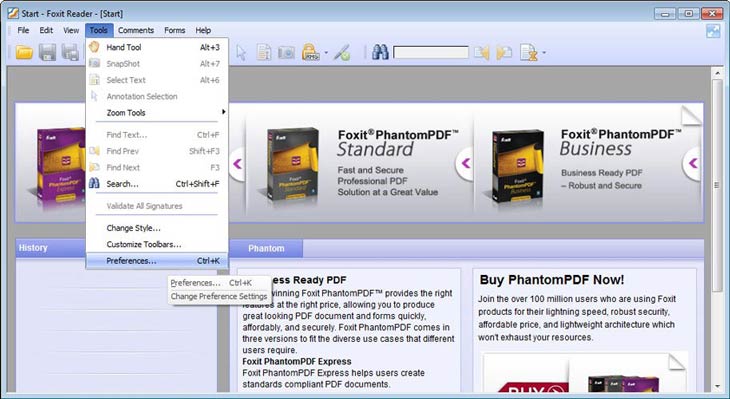Open the Comments menu
The height and width of the screenshot is (399, 730).
[135, 30]
